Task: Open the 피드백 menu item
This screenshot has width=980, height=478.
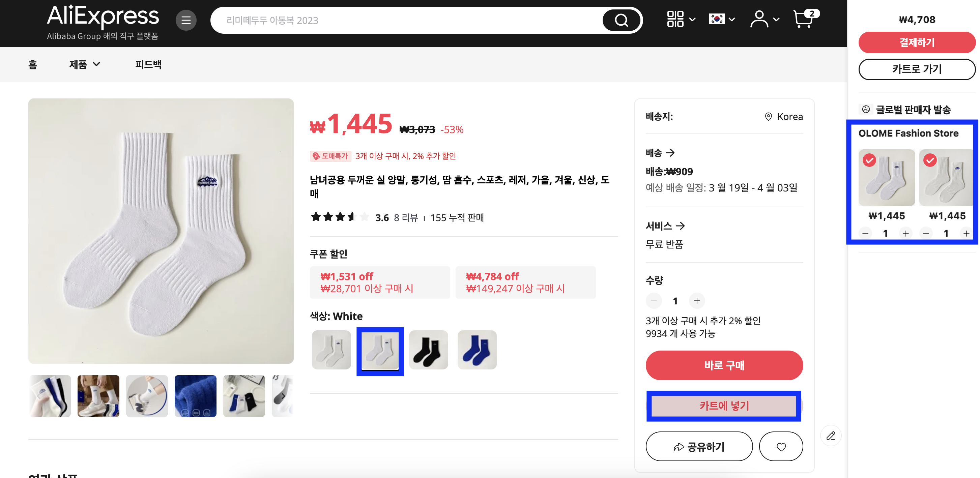Action: (x=148, y=65)
